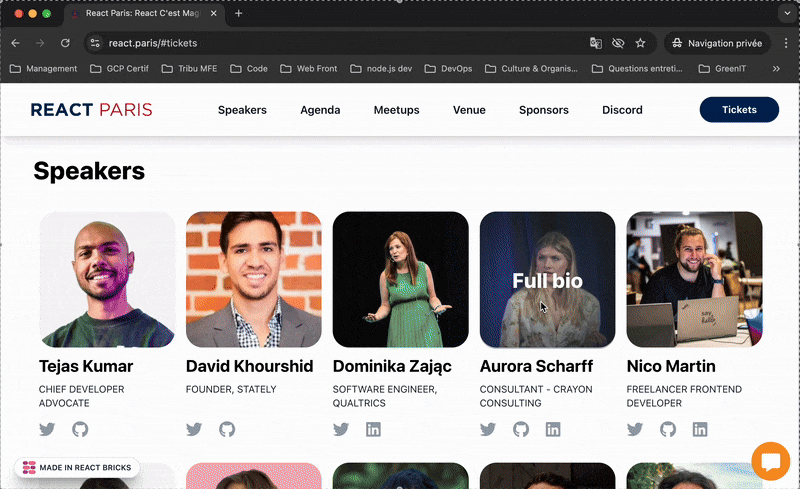Go to Venue in the navigation
The width and height of the screenshot is (800, 489).
coord(469,110)
